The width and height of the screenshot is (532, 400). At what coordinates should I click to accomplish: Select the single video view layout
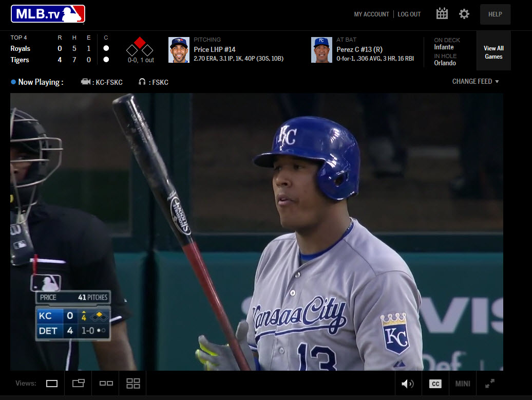click(51, 384)
